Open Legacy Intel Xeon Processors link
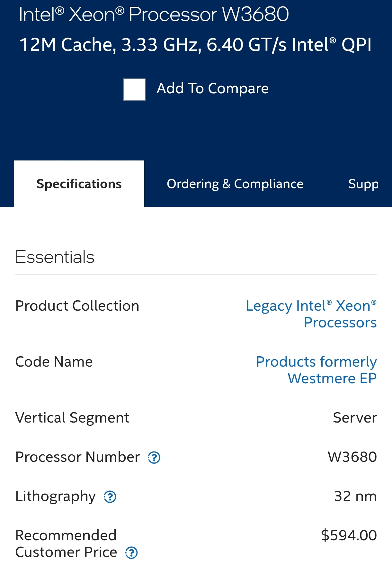 coord(311,314)
